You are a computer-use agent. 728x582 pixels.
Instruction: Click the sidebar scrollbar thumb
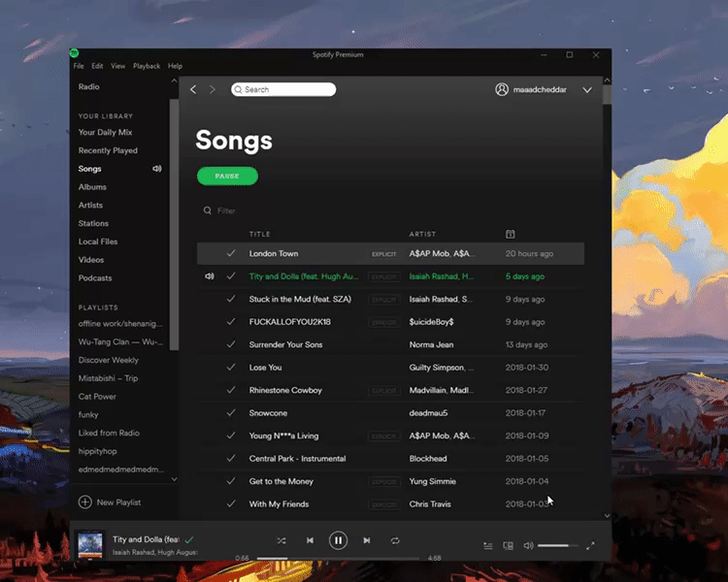tap(174, 225)
